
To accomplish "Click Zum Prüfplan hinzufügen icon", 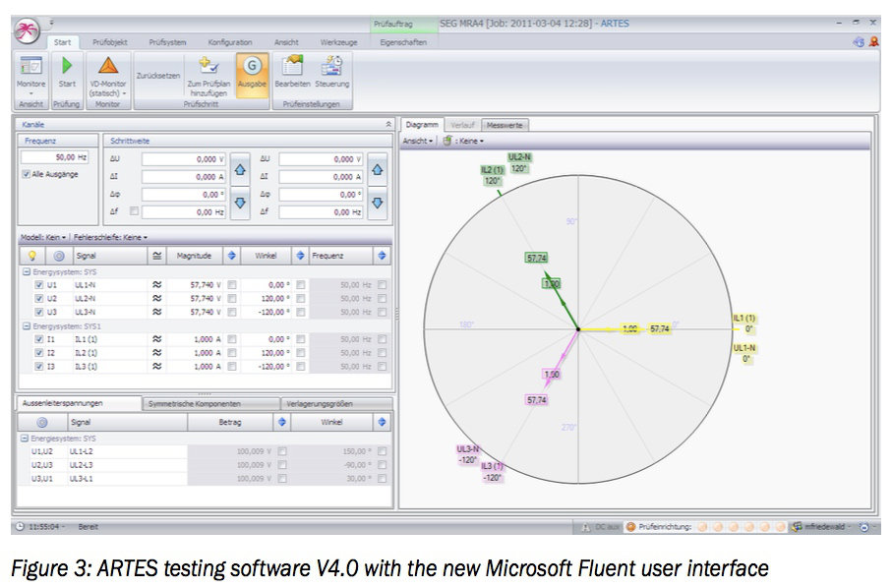I will click(x=208, y=66).
